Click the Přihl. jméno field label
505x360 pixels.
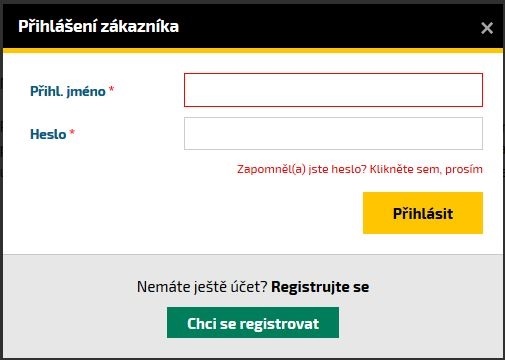click(x=68, y=91)
